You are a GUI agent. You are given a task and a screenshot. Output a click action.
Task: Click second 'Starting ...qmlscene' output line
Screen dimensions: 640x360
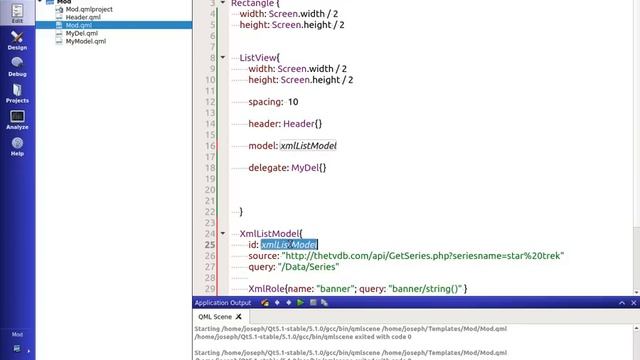point(351,353)
